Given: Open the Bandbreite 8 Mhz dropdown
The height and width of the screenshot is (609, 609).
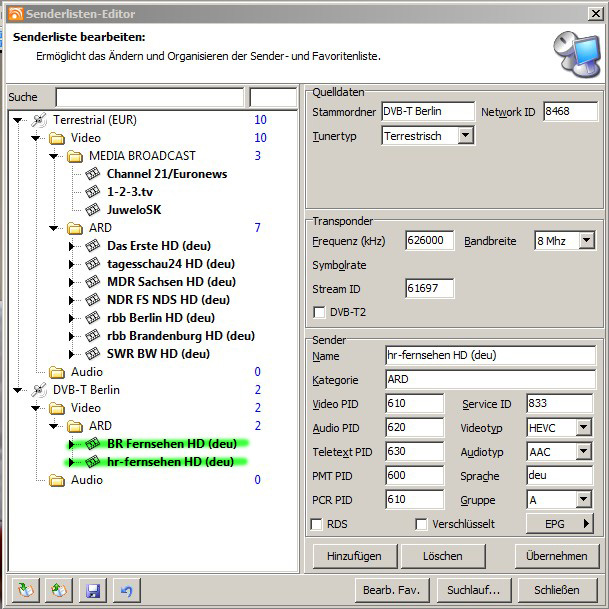Looking at the screenshot, I should (x=586, y=240).
